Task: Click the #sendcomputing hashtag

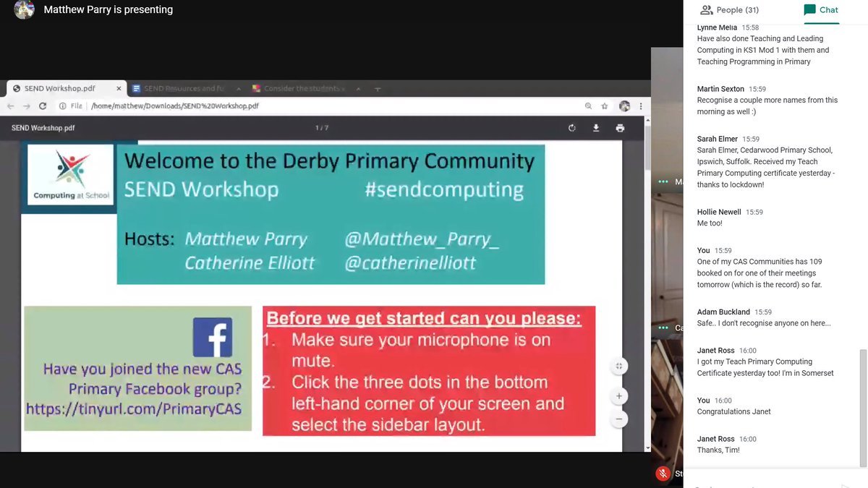Action: pos(444,189)
